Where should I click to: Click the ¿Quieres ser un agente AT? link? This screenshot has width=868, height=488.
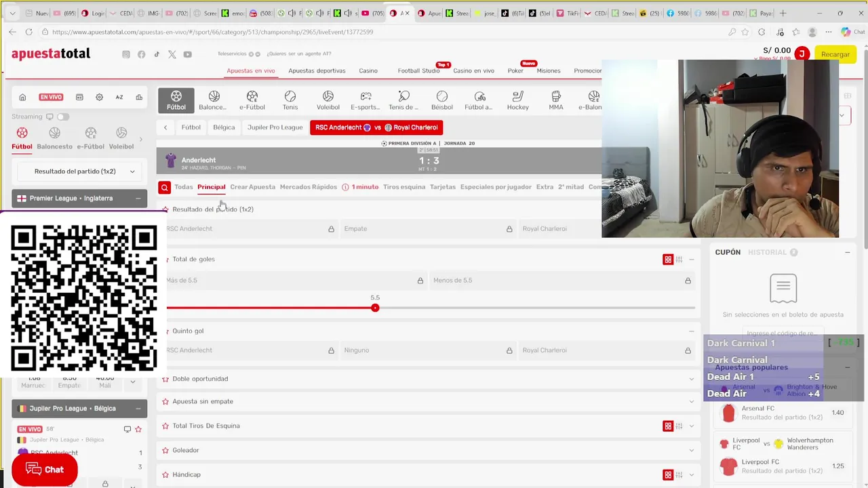click(x=298, y=54)
